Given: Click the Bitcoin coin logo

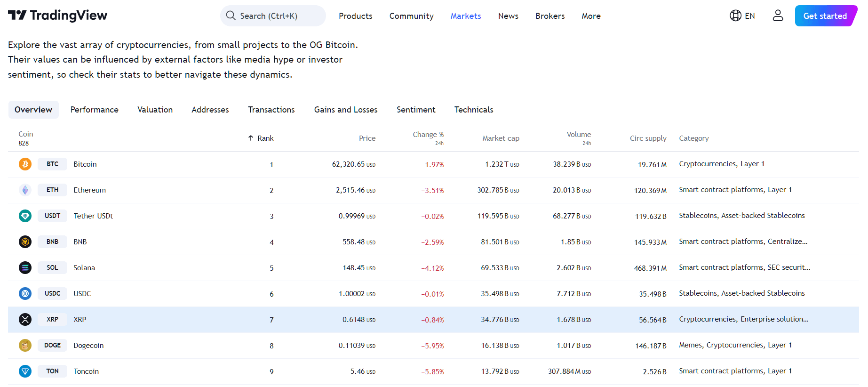Looking at the screenshot, I should pyautogui.click(x=25, y=164).
